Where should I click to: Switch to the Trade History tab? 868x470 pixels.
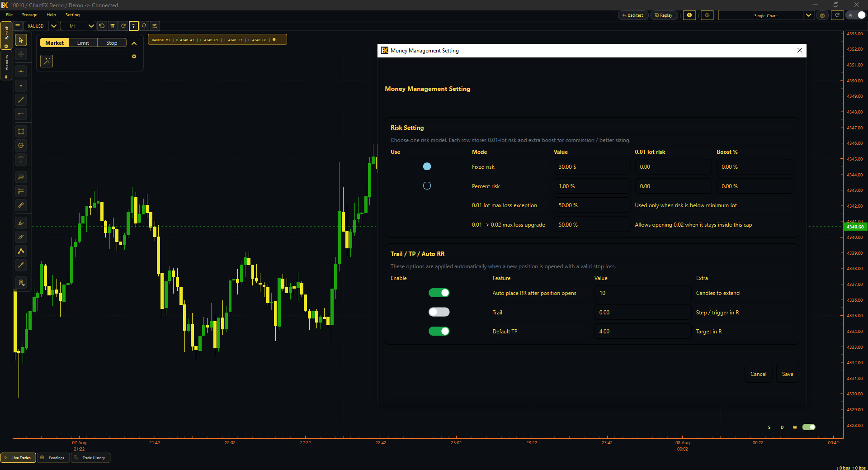pos(90,458)
